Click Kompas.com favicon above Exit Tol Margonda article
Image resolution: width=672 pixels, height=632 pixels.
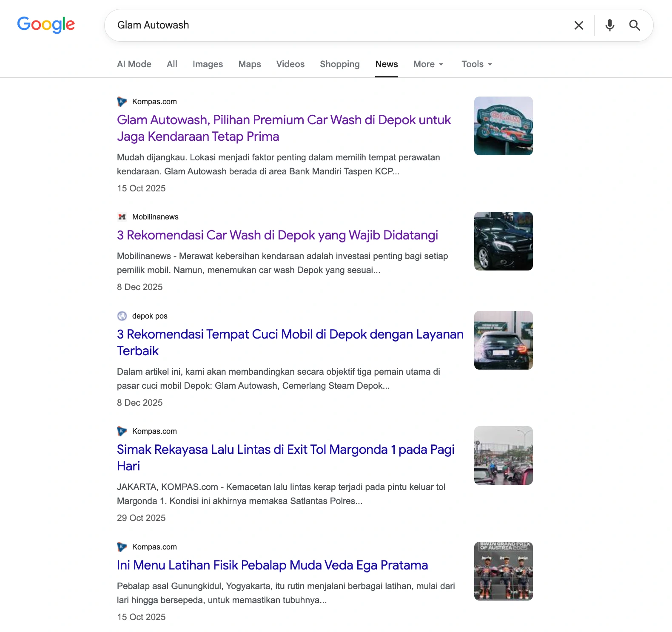click(x=122, y=431)
